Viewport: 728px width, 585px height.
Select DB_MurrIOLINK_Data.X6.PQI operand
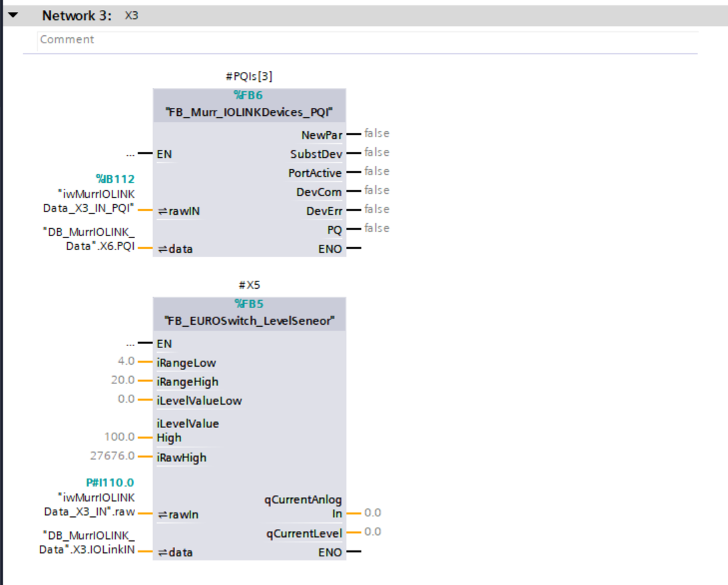(89, 239)
